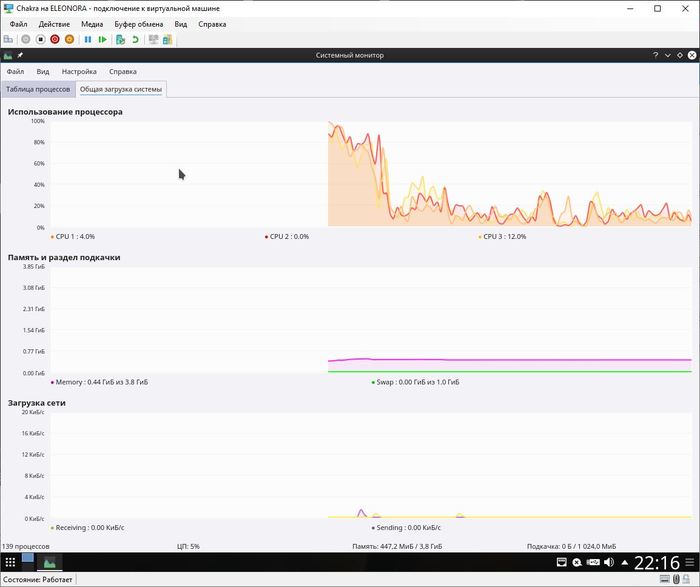This screenshot has height=587, width=700.
Task: Expand hidden tray icons arrow
Action: click(x=624, y=563)
